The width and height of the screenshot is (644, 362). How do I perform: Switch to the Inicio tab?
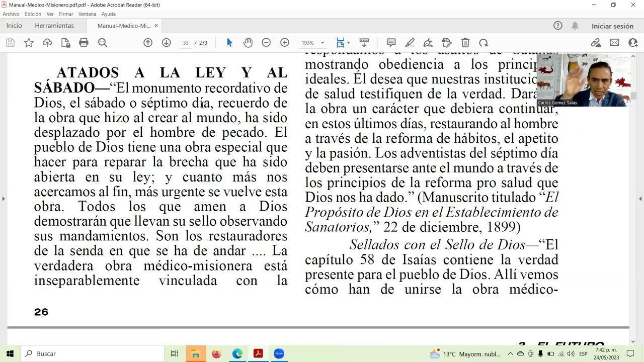[x=14, y=26]
